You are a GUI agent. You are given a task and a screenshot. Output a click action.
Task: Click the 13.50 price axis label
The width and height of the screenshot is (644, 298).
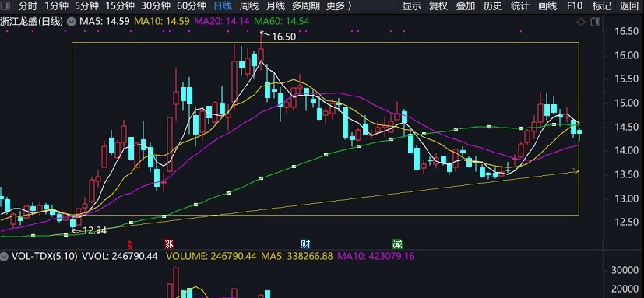click(626, 175)
